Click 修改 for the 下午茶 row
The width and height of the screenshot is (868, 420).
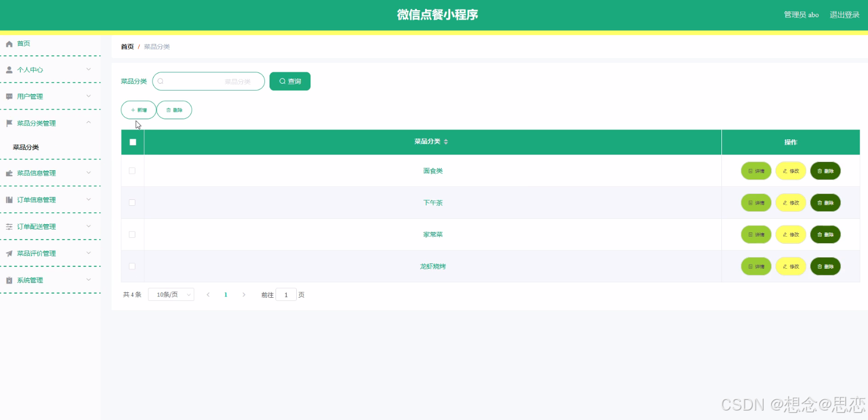tap(791, 203)
